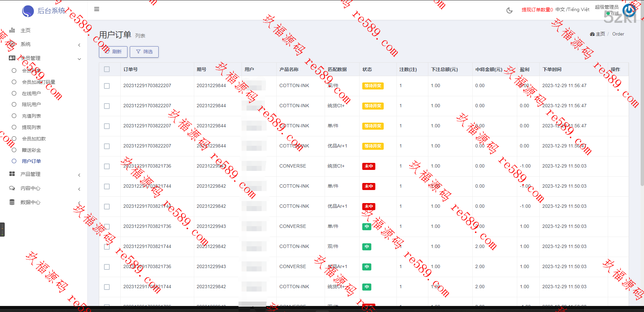Open 充值列表 in the sidebar
This screenshot has width=644, height=312.
click(x=31, y=116)
